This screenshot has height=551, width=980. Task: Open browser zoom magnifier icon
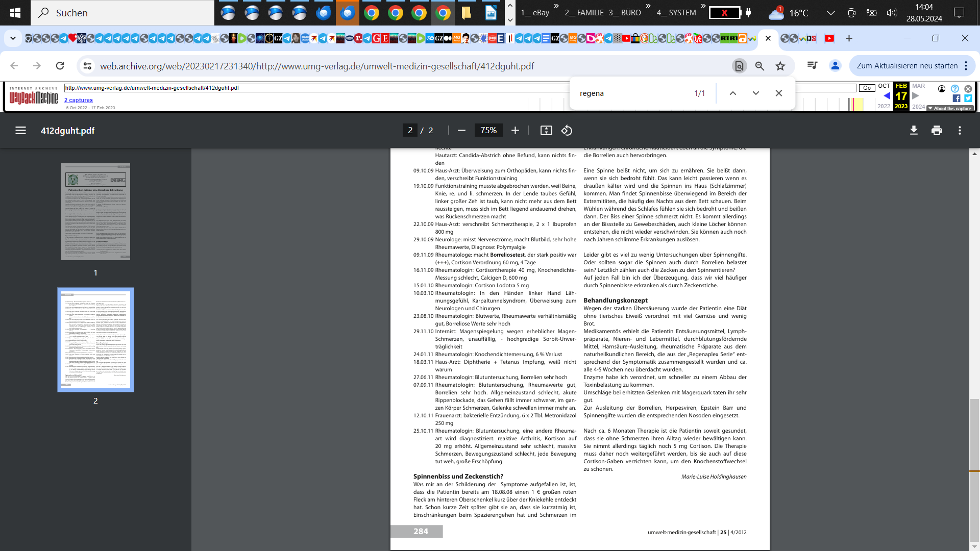click(x=759, y=66)
